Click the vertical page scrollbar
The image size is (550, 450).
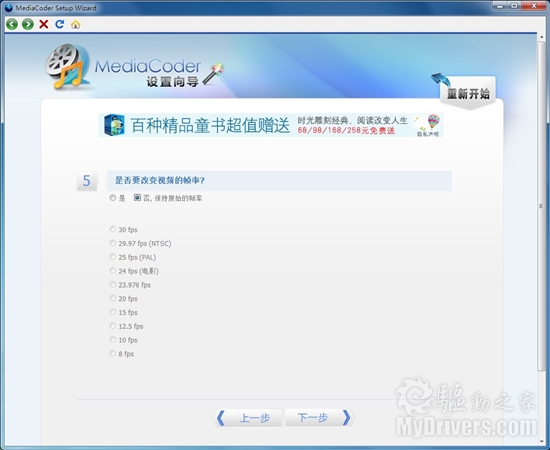tap(541, 206)
